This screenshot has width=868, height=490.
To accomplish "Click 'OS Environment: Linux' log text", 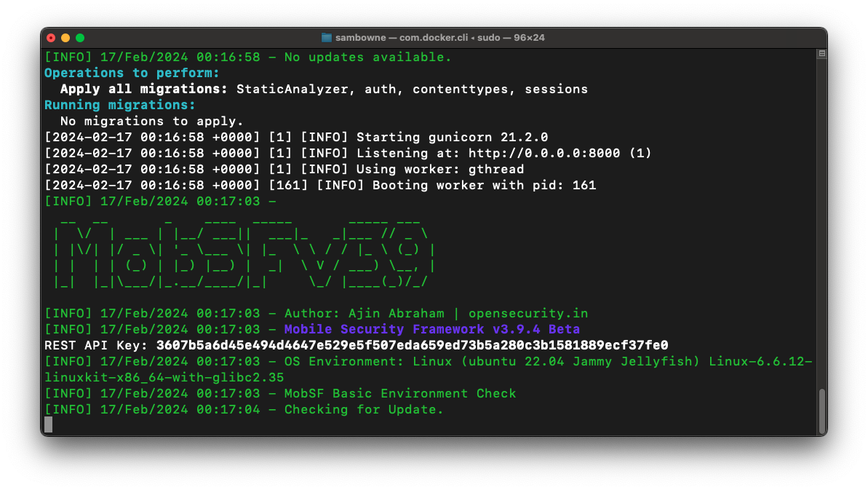I will point(368,362).
